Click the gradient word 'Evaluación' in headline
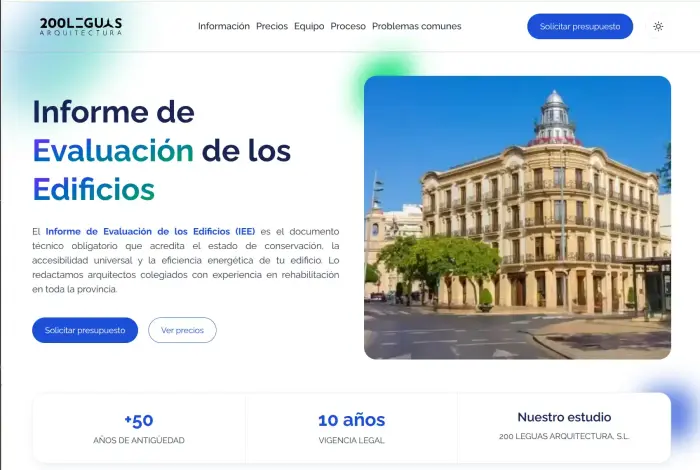700x470 pixels. [113, 150]
